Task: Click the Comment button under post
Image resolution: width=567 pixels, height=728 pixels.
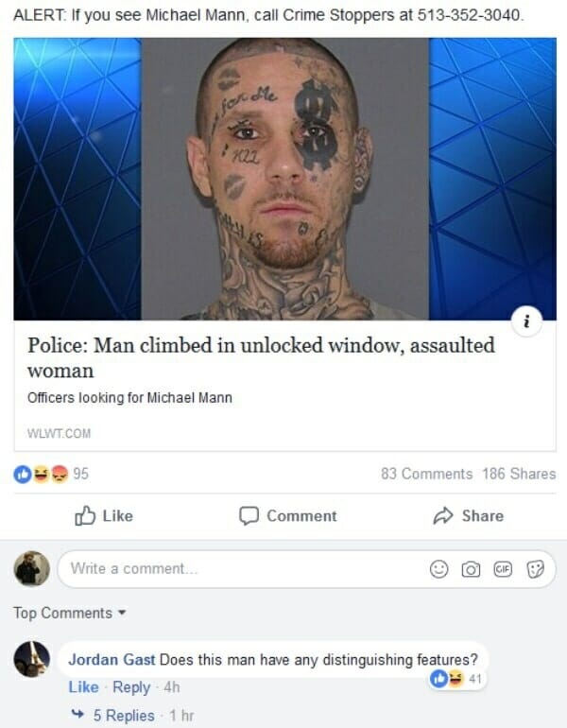Action: [x=287, y=516]
